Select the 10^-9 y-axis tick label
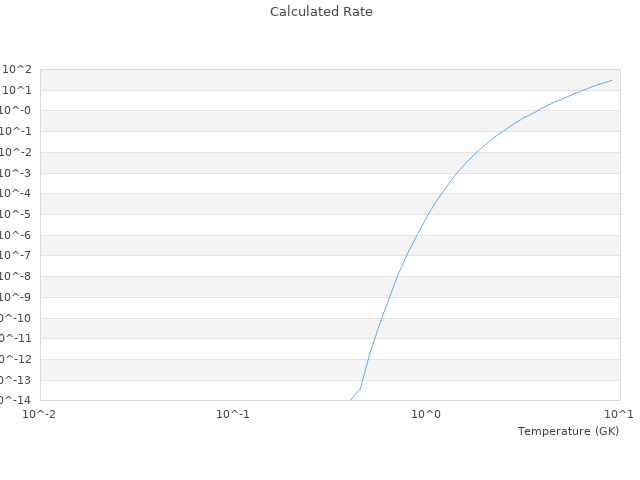 tap(16, 297)
